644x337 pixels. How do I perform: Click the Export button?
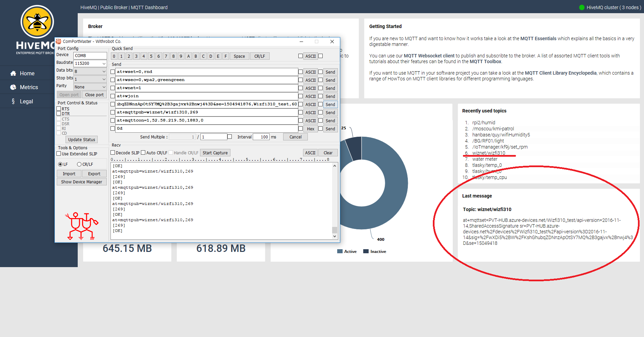(94, 174)
